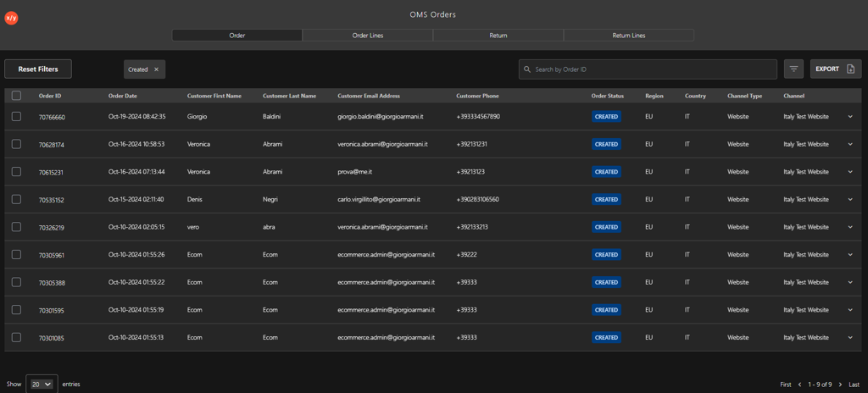868x393 pixels.
Task: Sort by the Order Status header
Action: (x=607, y=96)
